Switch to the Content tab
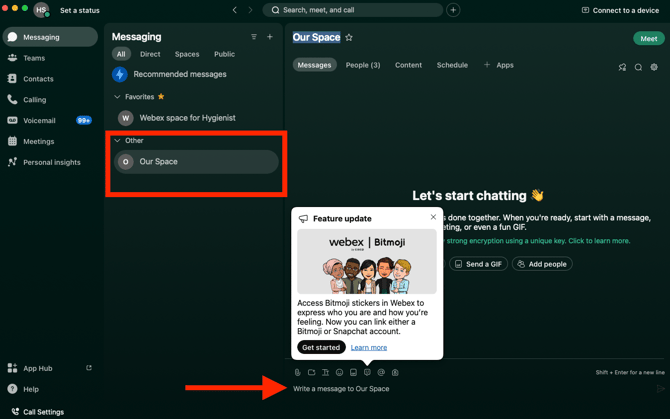The height and width of the screenshot is (419, 670). pos(408,65)
